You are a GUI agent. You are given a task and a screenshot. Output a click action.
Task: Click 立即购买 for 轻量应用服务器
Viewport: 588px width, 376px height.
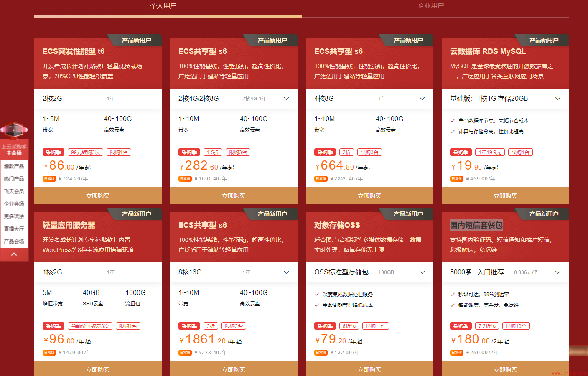pyautogui.click(x=98, y=369)
